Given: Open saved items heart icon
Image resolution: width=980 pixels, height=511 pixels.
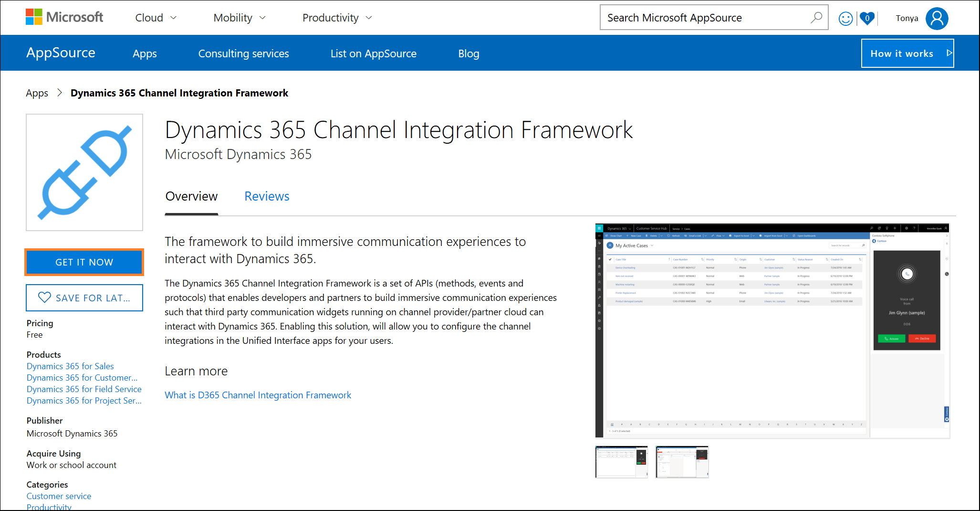Looking at the screenshot, I should pyautogui.click(x=867, y=19).
